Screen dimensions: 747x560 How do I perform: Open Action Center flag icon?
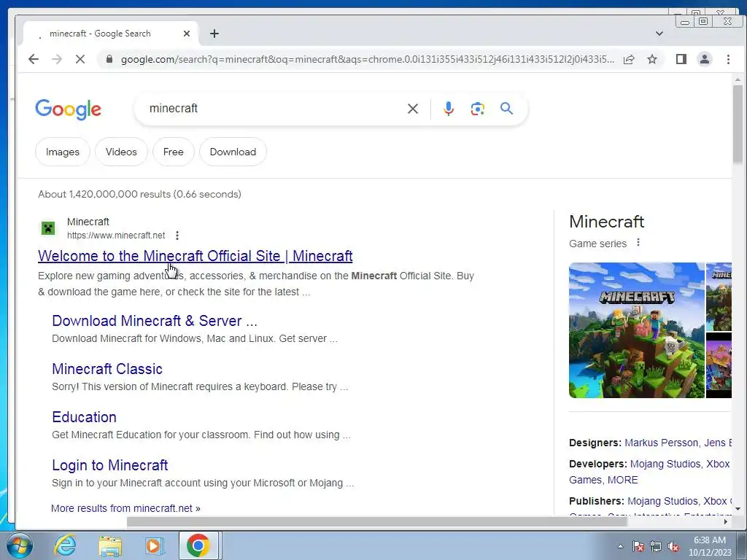pos(638,547)
